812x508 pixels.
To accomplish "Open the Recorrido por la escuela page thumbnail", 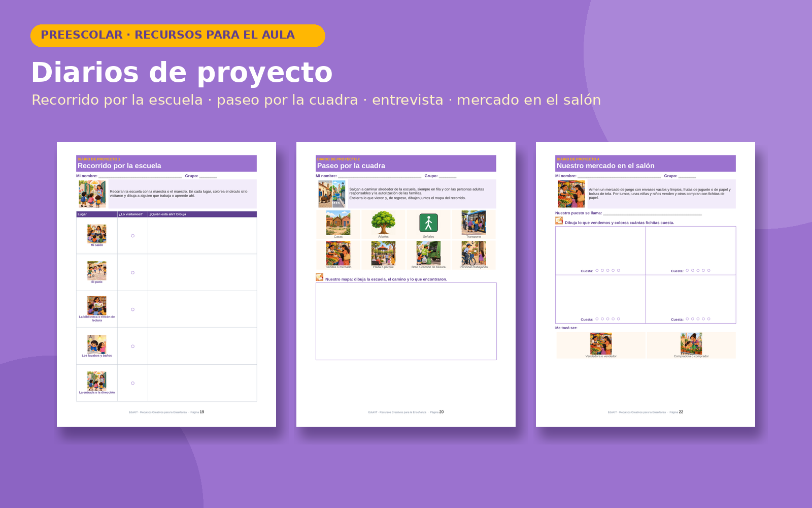I will (x=166, y=284).
